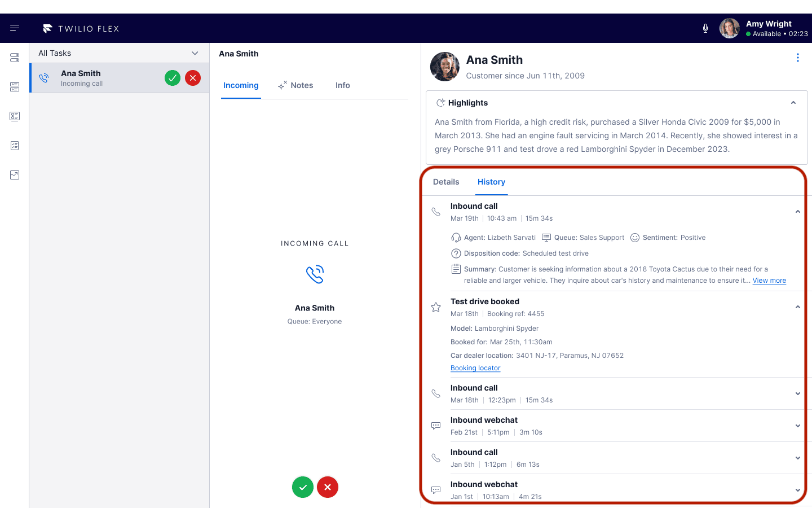Open the Teams view from the sidebar
This screenshot has width=812, height=508.
click(x=14, y=87)
